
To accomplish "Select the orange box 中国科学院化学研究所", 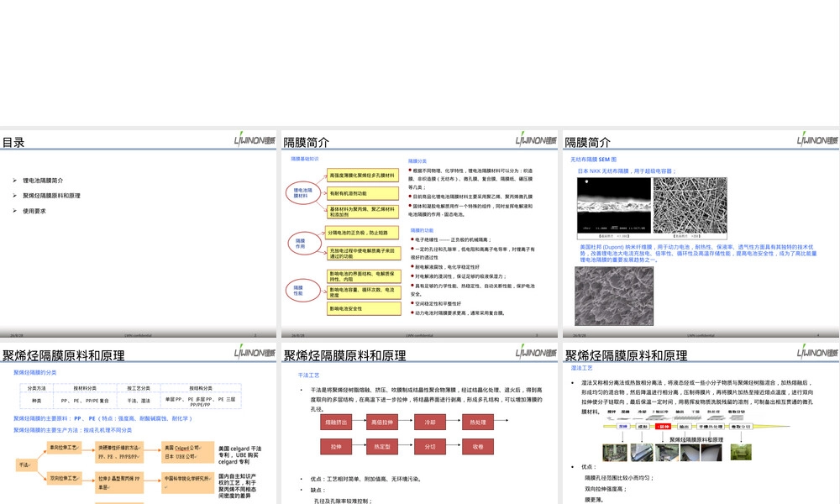I will (x=187, y=482).
